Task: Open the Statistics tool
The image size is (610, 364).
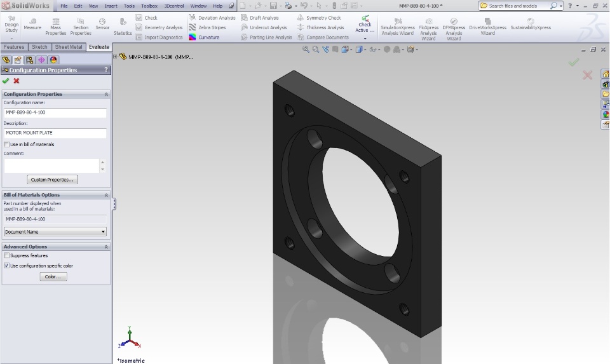Action: [x=123, y=27]
